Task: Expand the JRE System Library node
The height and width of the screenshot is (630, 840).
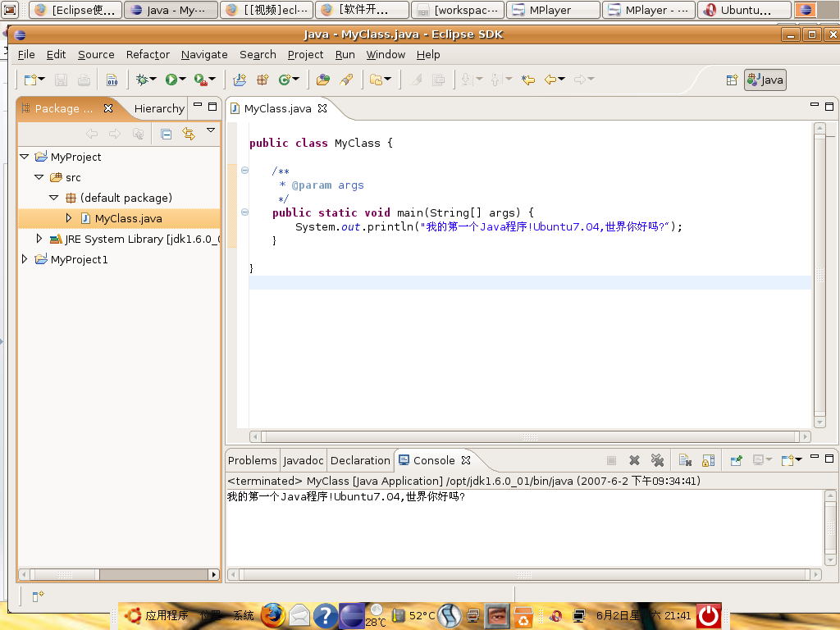Action: pyautogui.click(x=39, y=239)
